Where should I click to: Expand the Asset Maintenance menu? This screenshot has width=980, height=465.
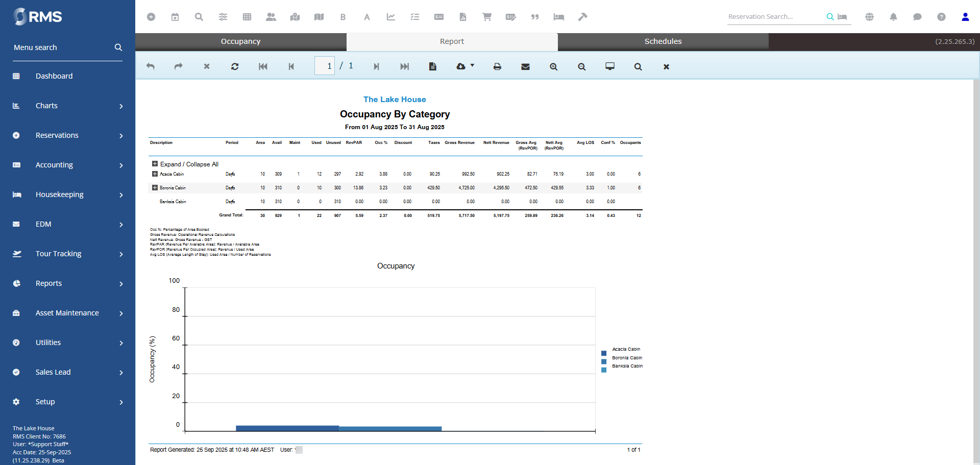coord(67,313)
